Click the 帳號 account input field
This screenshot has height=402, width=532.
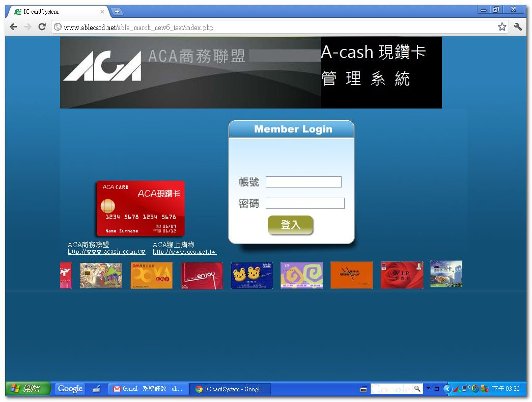point(303,182)
